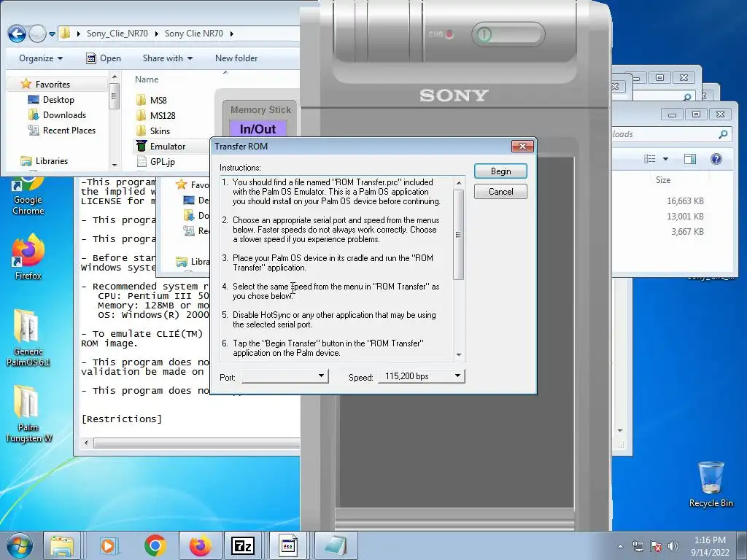Open recent locations dropdown arrow
Viewport: 747px width, 560px height.
(52, 34)
